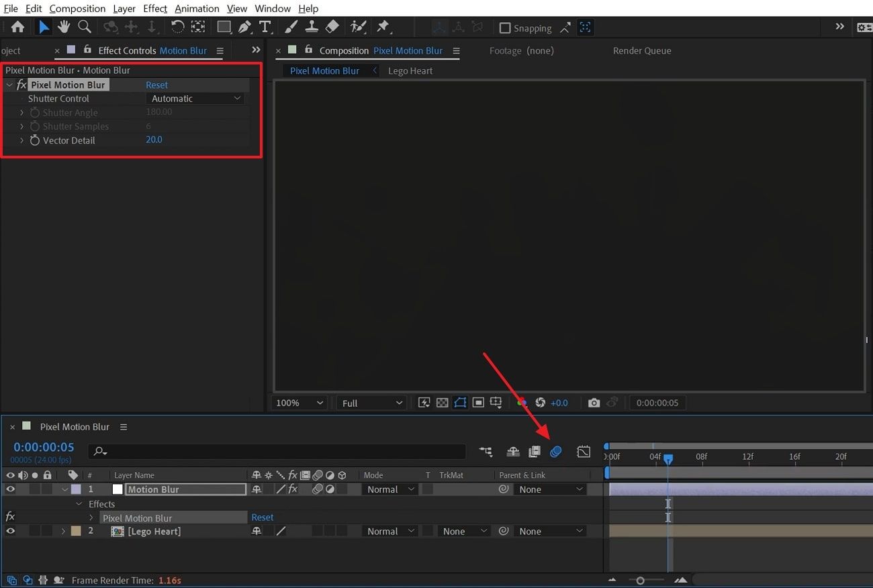Select the Type tool
Image resolution: width=873 pixels, height=588 pixels.
click(266, 27)
